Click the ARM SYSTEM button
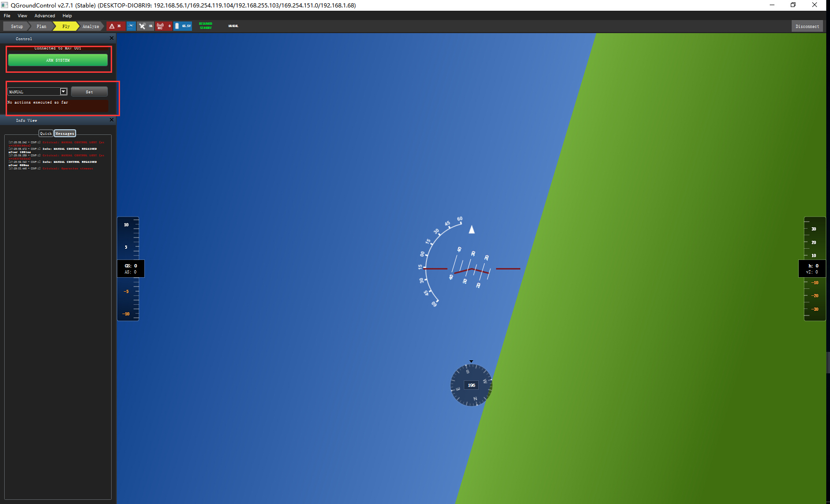This screenshot has height=504, width=830. click(58, 60)
